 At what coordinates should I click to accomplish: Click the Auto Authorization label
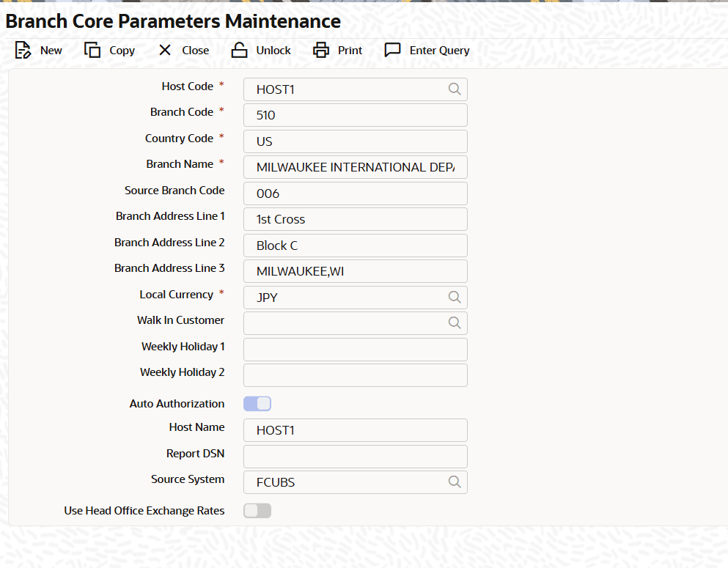coord(177,404)
